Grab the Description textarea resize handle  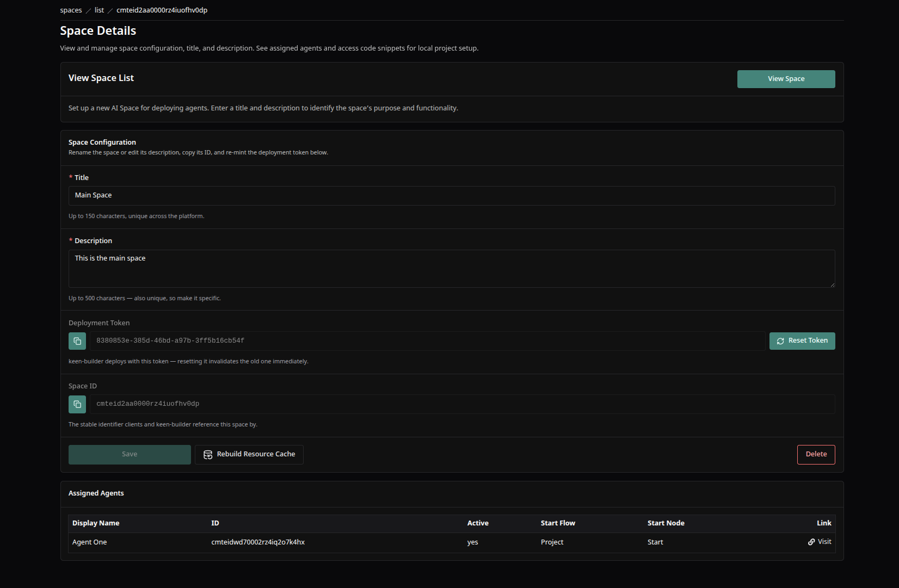pyautogui.click(x=832, y=284)
